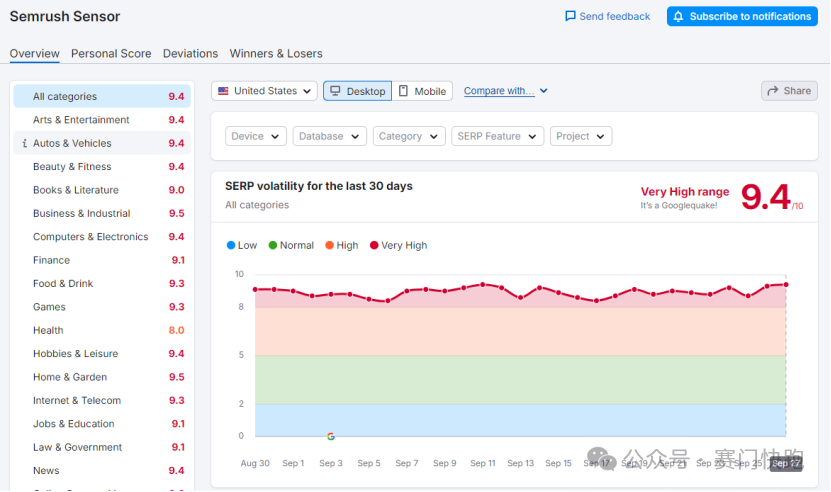Viewport: 831px width, 492px height.
Task: Toggle the Very High legend series
Action: (x=398, y=245)
